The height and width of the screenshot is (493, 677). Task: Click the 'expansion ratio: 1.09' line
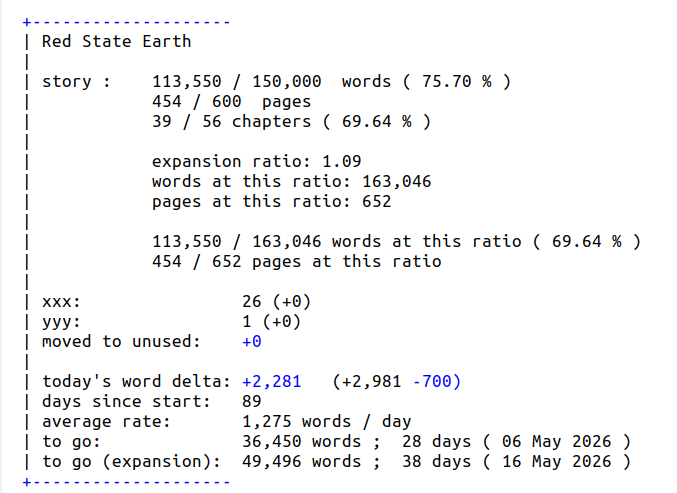click(x=256, y=161)
